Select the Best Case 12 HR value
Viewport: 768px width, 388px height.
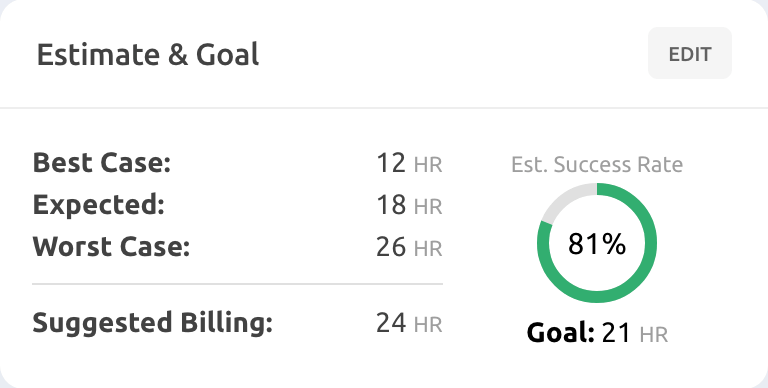tap(409, 163)
